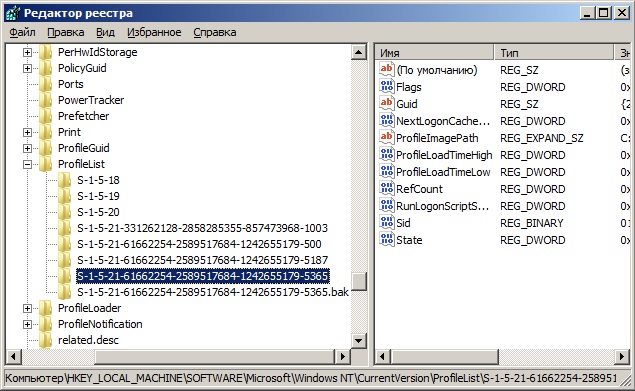Click the Ports folder icon
635x391 pixels.
click(x=46, y=84)
